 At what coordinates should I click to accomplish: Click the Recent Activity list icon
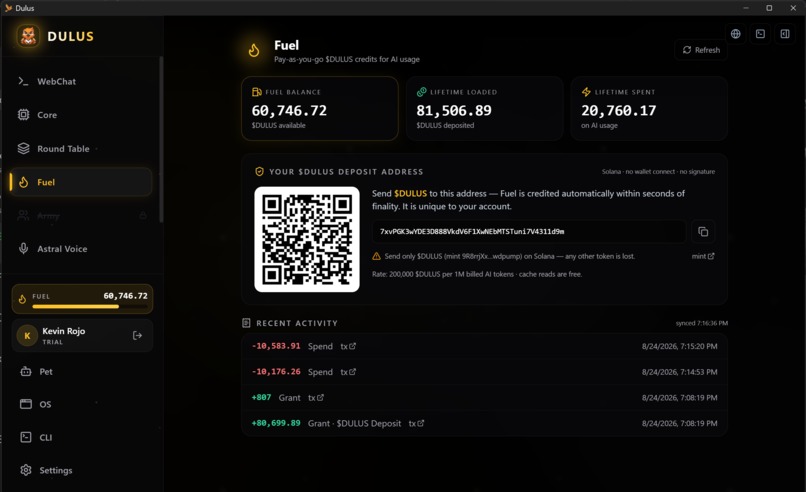246,323
